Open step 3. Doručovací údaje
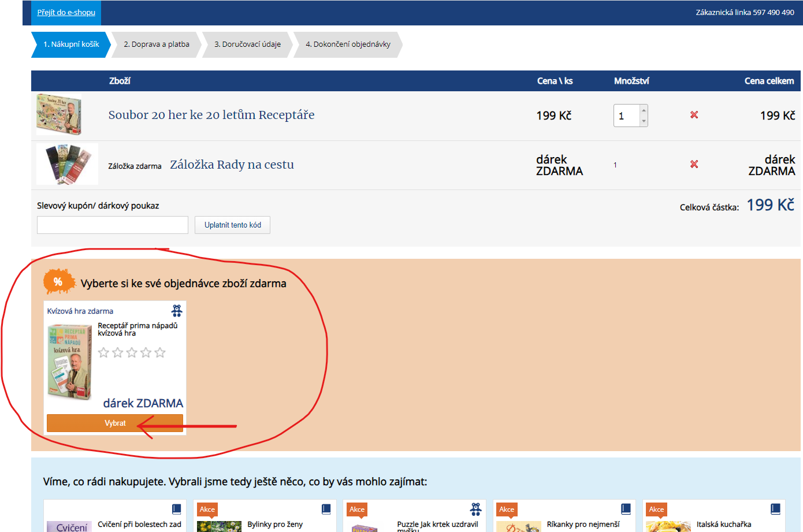The height and width of the screenshot is (532, 803). (247, 44)
